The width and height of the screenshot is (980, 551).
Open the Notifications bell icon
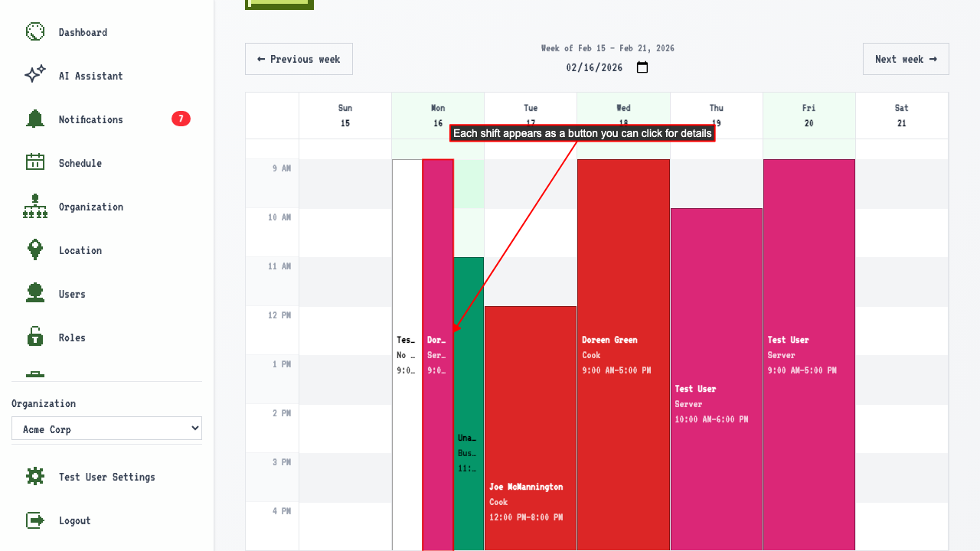click(35, 119)
